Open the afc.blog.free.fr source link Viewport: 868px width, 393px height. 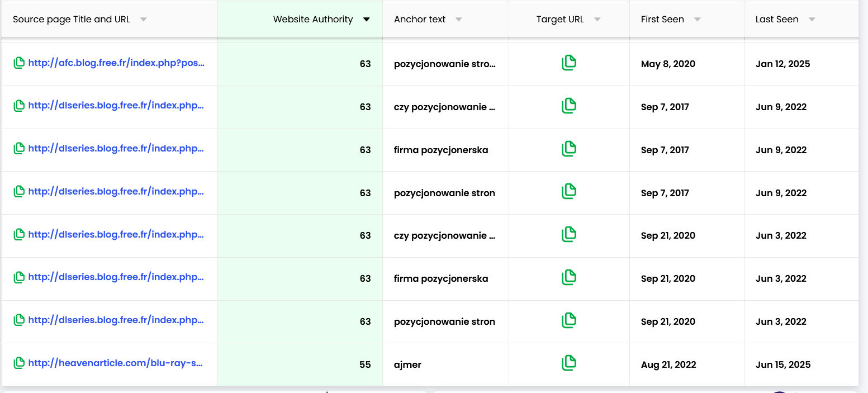tap(116, 63)
